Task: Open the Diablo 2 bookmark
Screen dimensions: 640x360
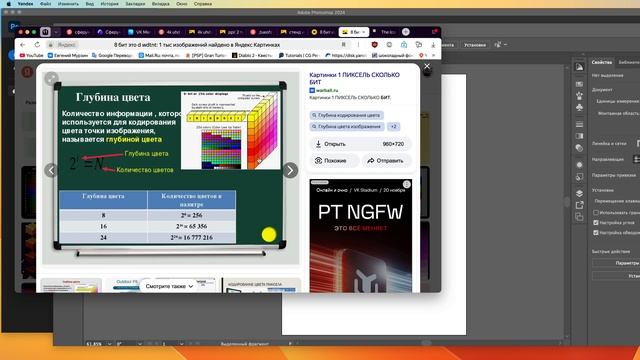Action: tap(252, 55)
